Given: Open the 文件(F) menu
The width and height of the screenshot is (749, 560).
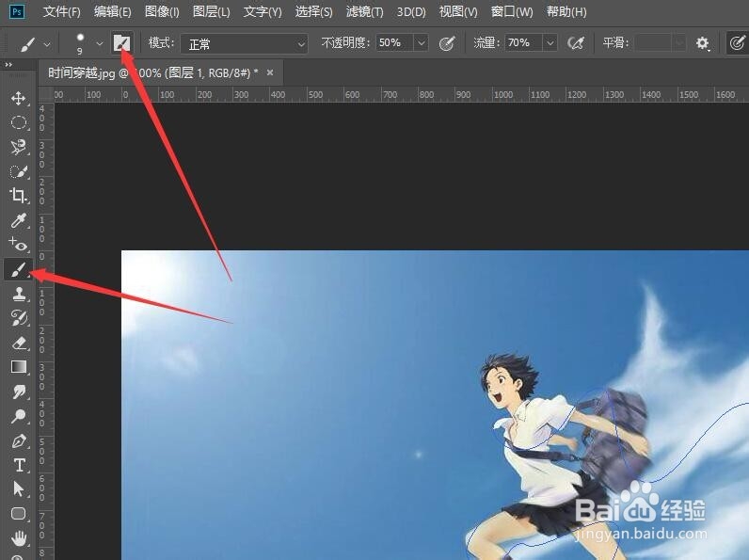Looking at the screenshot, I should point(61,12).
